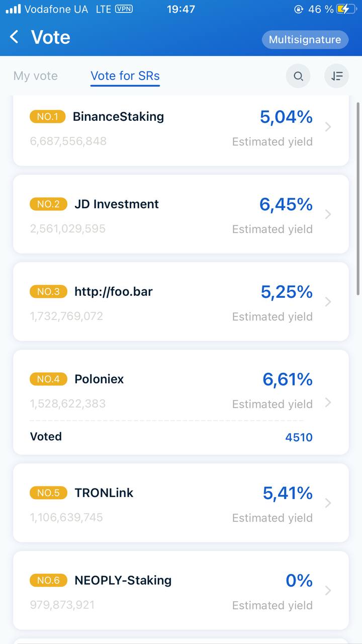Viewport: 362px width, 644px height.
Task: Tap the 6,61% Poloniex estimated yield
Action: (288, 379)
